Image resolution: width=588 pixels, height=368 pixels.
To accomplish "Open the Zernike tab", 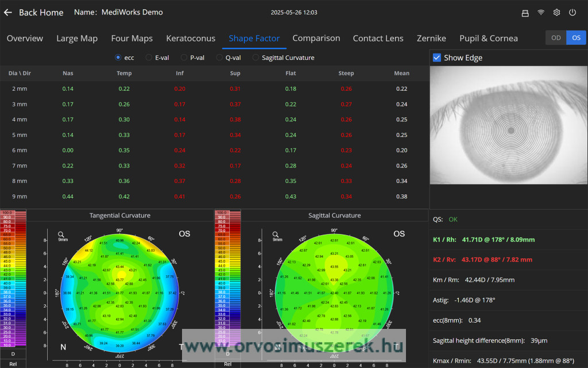I will click(x=431, y=39).
